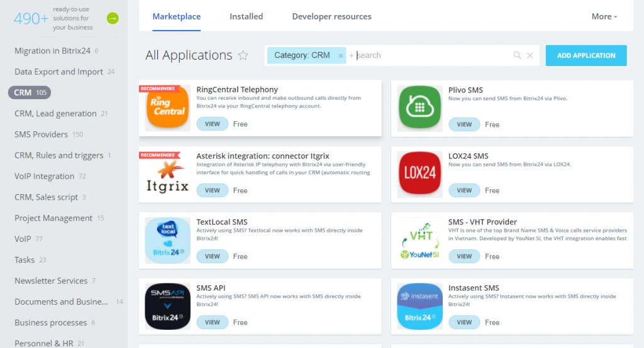Click the All Applications heading
The width and height of the screenshot is (644, 348).
click(189, 55)
